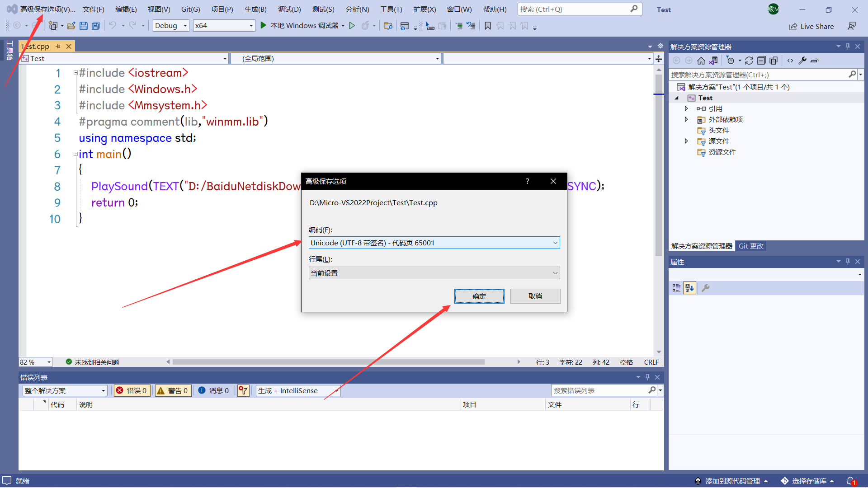Click the 取消 button in the dialog

pos(535,296)
